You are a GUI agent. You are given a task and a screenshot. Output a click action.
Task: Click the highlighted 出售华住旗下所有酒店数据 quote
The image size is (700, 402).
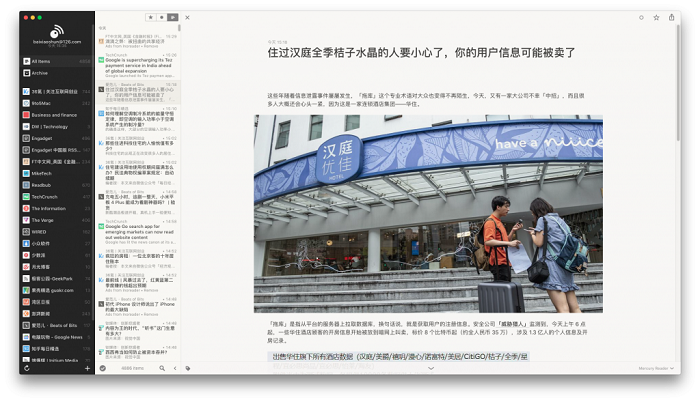coord(400,356)
